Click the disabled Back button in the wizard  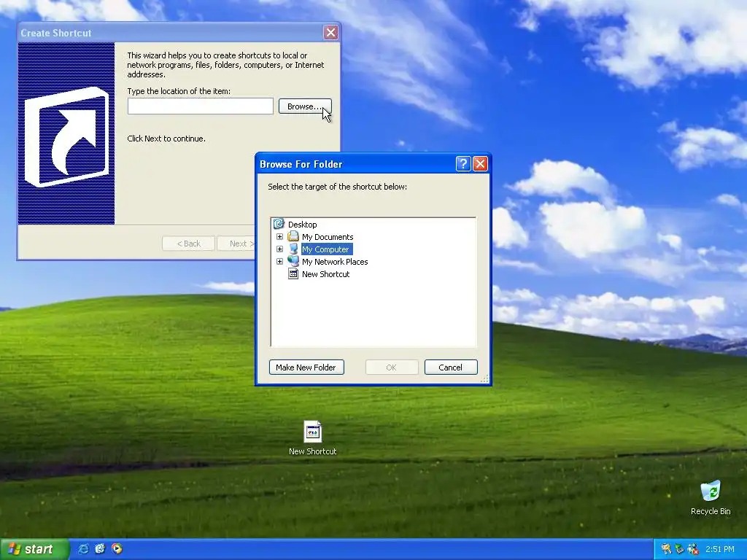tap(189, 244)
